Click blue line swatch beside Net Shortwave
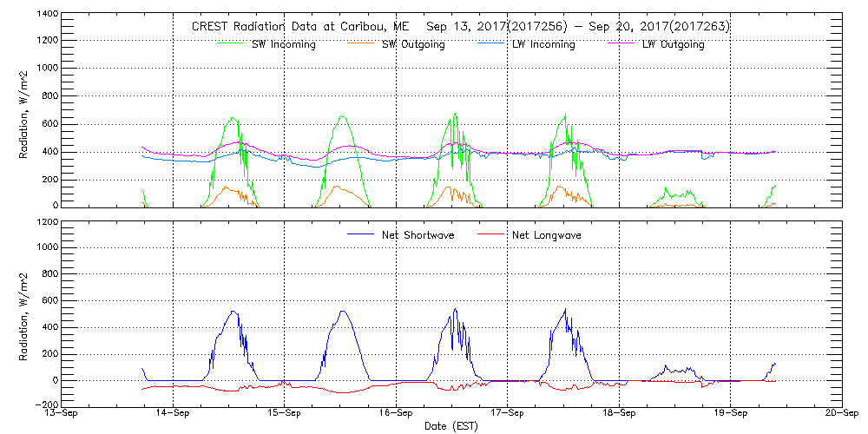 click(x=362, y=234)
